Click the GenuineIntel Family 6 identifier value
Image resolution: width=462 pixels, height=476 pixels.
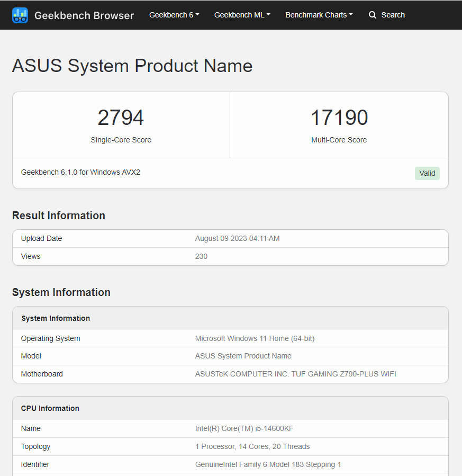click(x=268, y=464)
